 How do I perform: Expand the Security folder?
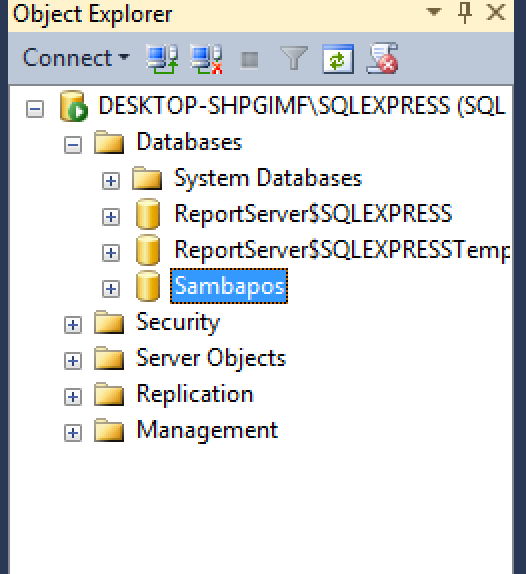coord(73,325)
